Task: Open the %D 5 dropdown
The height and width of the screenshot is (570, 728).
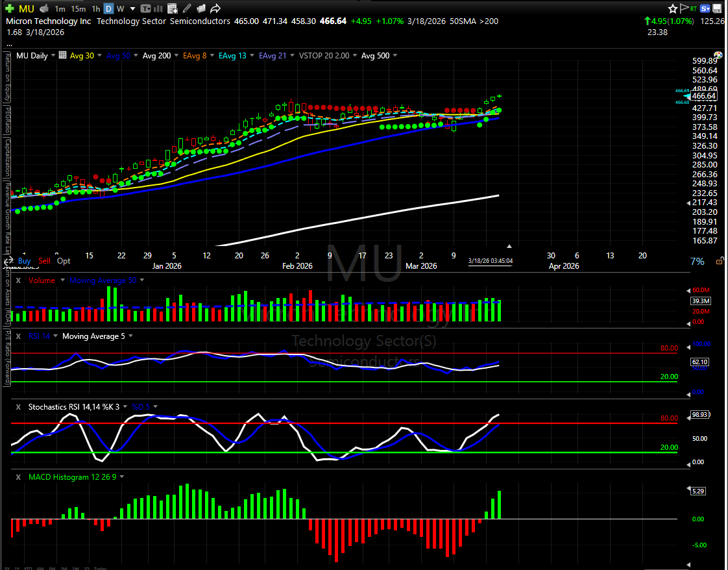Action: pyautogui.click(x=155, y=406)
